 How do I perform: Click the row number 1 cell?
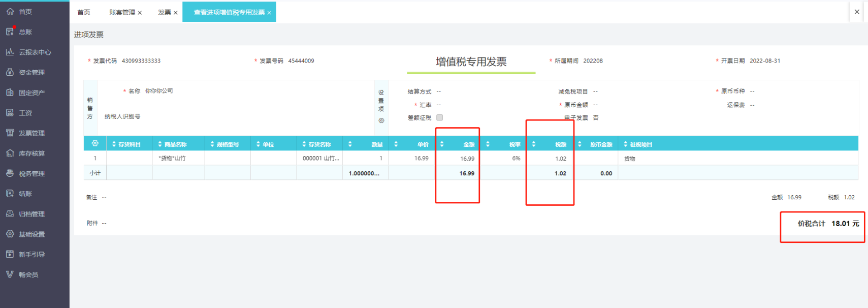(x=95, y=158)
